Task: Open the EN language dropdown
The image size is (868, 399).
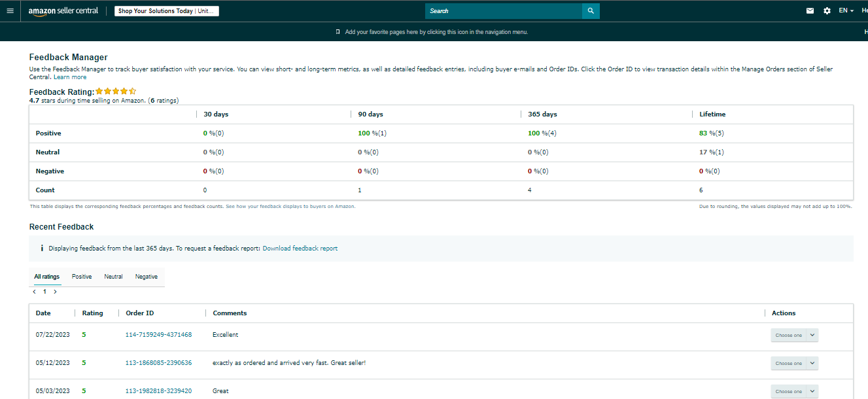Action: point(846,10)
